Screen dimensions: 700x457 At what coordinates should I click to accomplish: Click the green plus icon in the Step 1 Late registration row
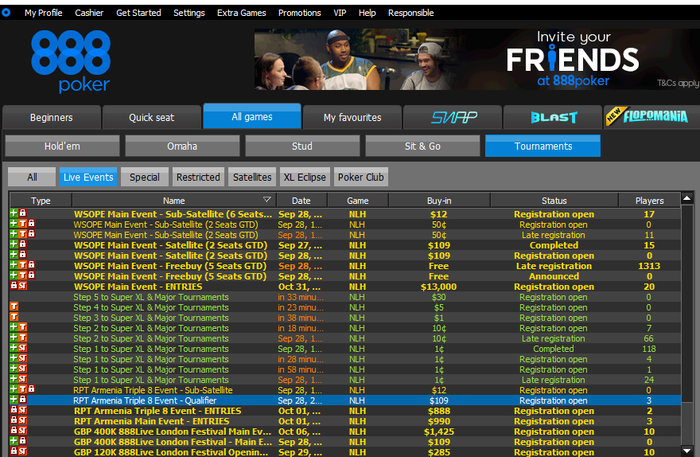click(x=14, y=378)
